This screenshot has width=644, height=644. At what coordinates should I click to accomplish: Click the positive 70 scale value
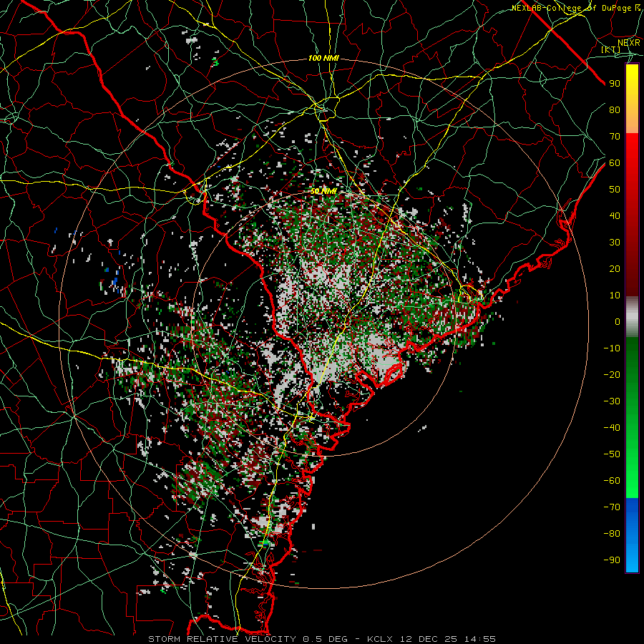point(615,137)
